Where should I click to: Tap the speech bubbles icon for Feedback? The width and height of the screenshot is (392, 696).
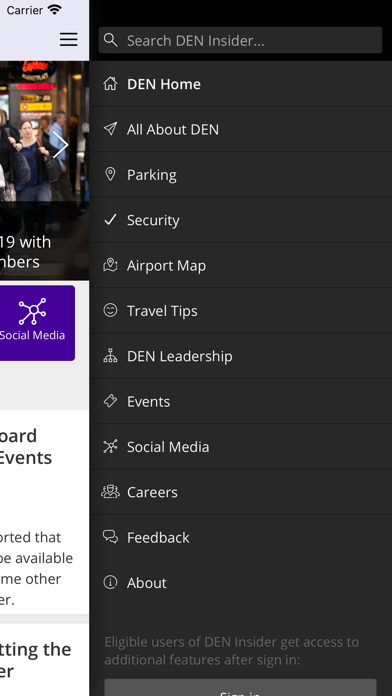pos(110,537)
